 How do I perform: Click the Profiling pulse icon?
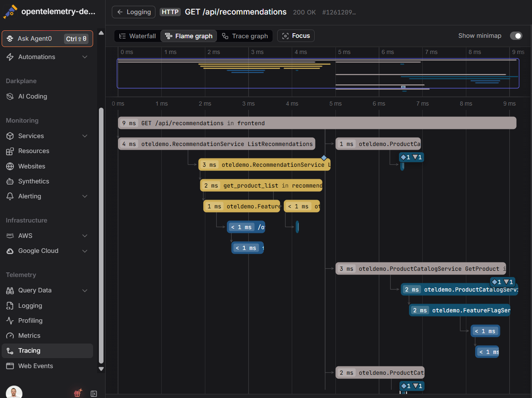click(10, 320)
